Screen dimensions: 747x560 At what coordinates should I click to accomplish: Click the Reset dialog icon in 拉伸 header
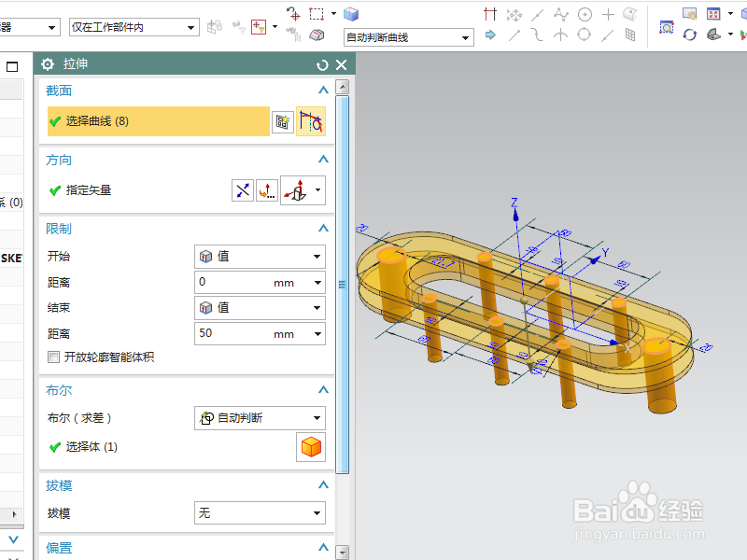coord(322,64)
